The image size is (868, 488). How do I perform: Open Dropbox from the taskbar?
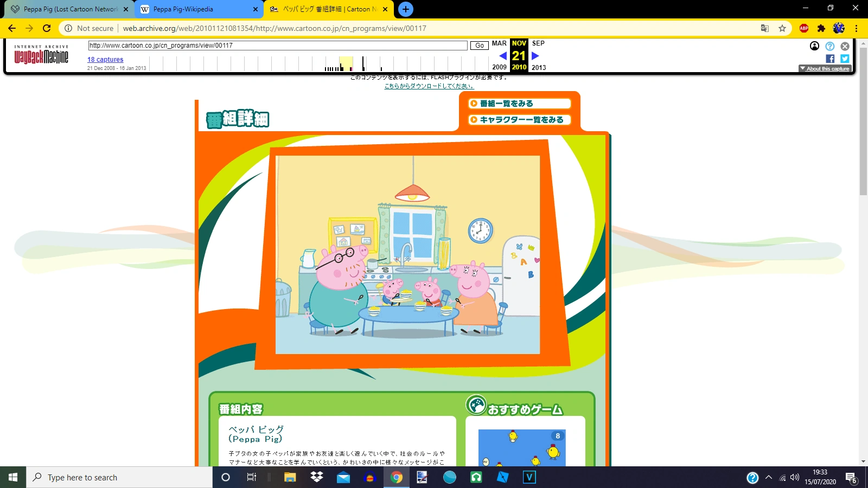coord(317,477)
